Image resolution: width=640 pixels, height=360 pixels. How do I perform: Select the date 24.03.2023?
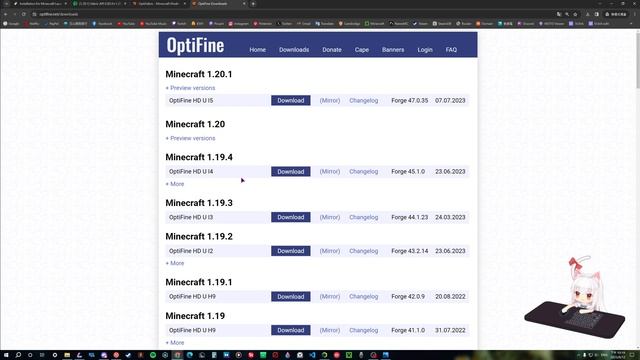click(x=450, y=217)
